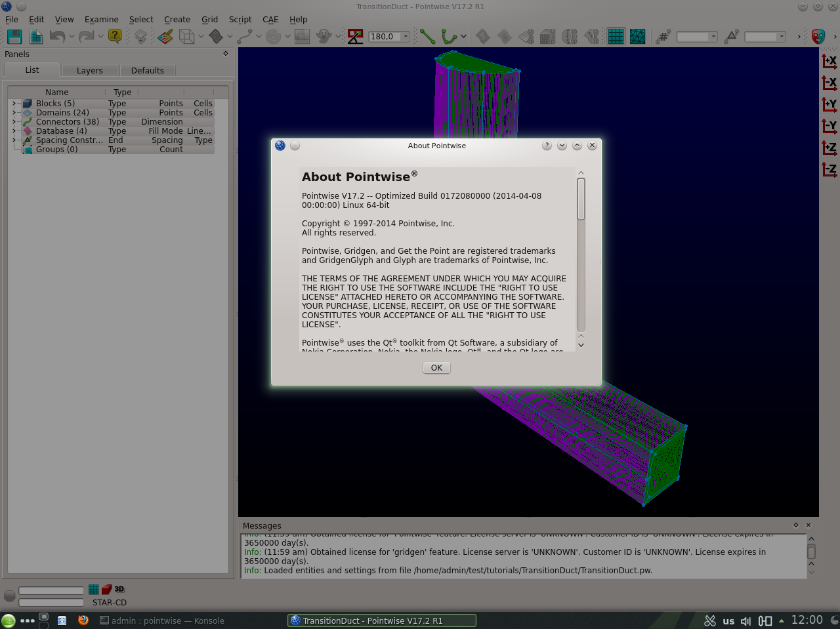Click the help button in About dialog title bar
840x629 pixels.
[547, 146]
